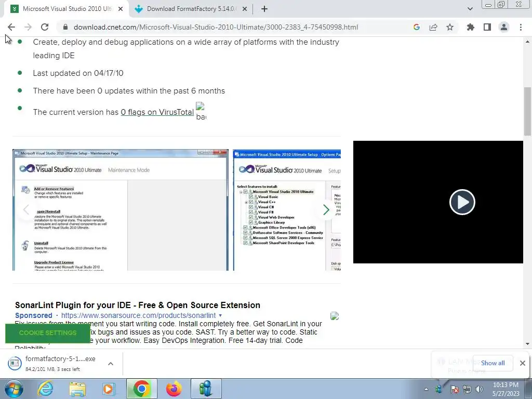Click the scrollbar up arrow
Image resolution: width=532 pixels, height=399 pixels.
(527, 42)
